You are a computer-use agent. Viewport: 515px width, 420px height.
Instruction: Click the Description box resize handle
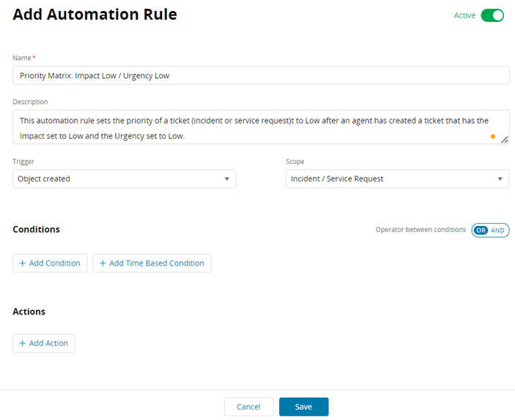coord(504,139)
